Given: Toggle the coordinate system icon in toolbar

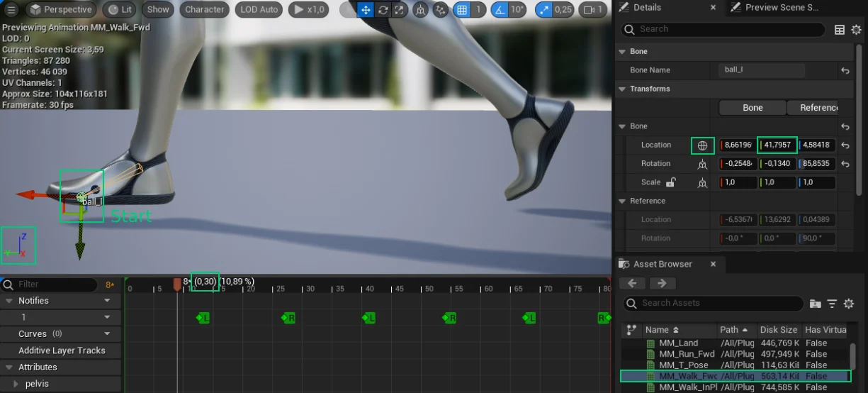Looking at the screenshot, I should [x=421, y=10].
